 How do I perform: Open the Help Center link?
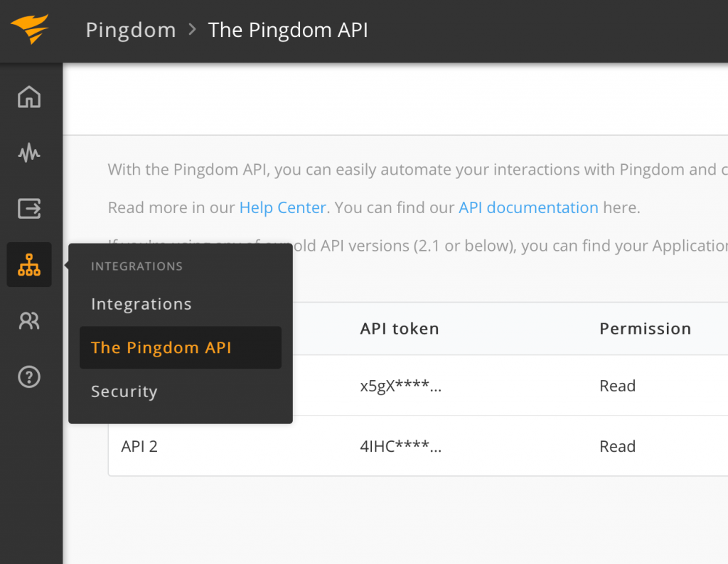[x=282, y=207]
